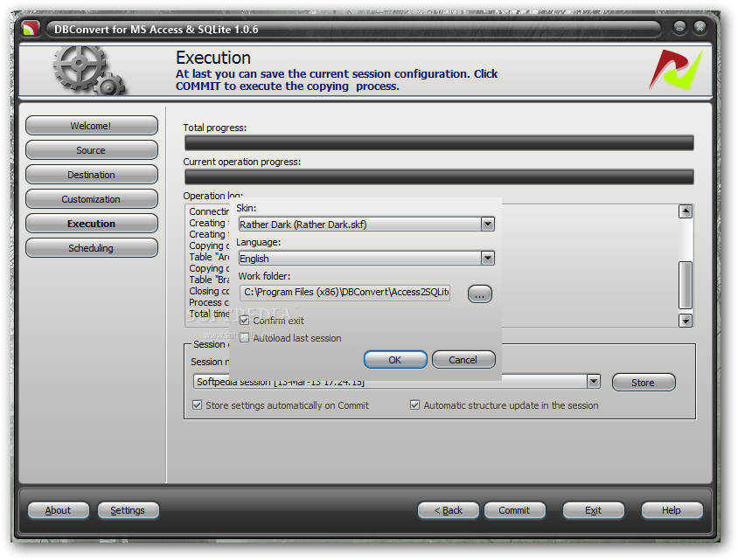
Task: Click the Exit button
Action: coord(594,510)
